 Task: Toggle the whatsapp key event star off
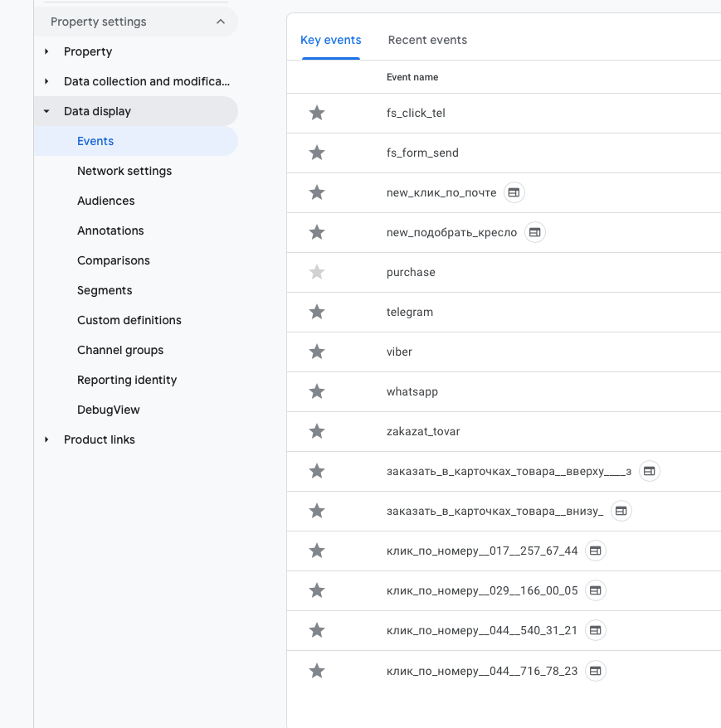[316, 391]
